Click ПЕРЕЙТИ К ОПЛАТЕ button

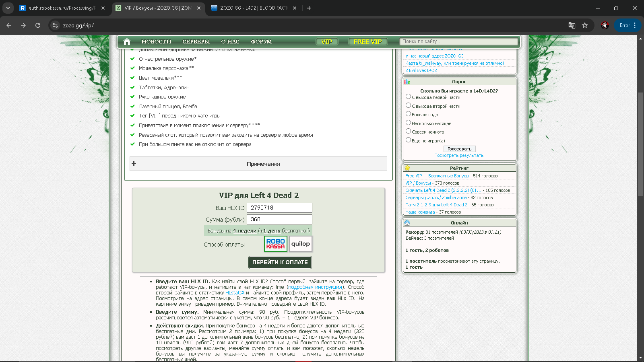(x=280, y=262)
